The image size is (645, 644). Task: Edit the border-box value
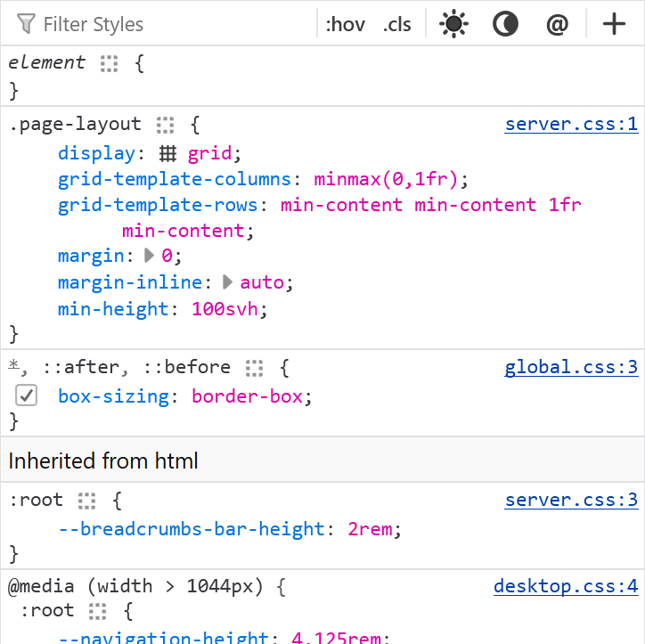tap(248, 396)
